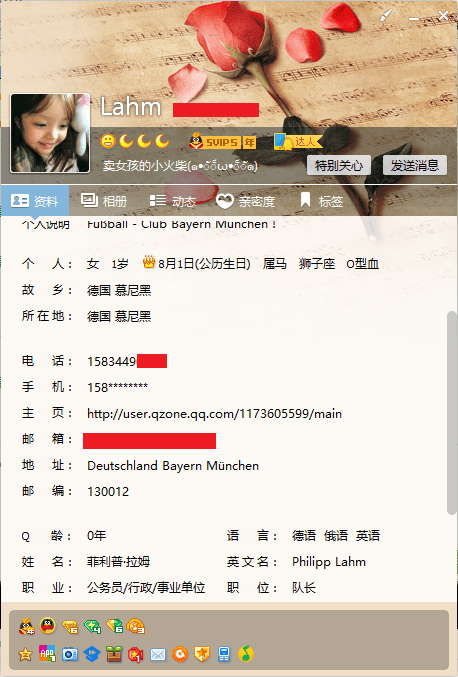Open the 动态 tab
This screenshot has width=458, height=677.
[173, 201]
